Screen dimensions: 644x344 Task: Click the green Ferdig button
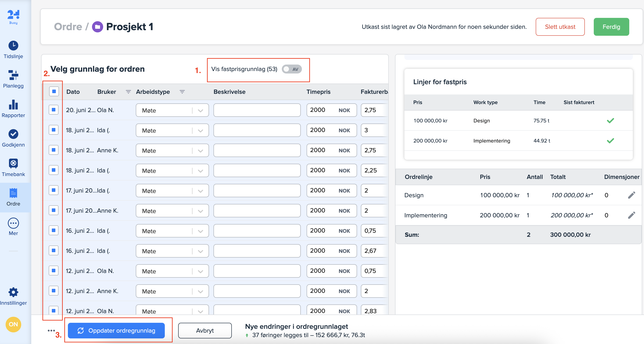tap(611, 27)
